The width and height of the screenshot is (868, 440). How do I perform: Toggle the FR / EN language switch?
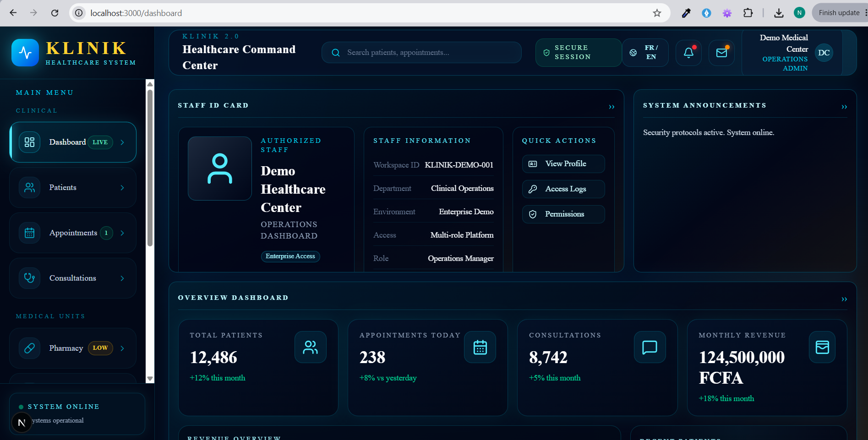click(645, 53)
